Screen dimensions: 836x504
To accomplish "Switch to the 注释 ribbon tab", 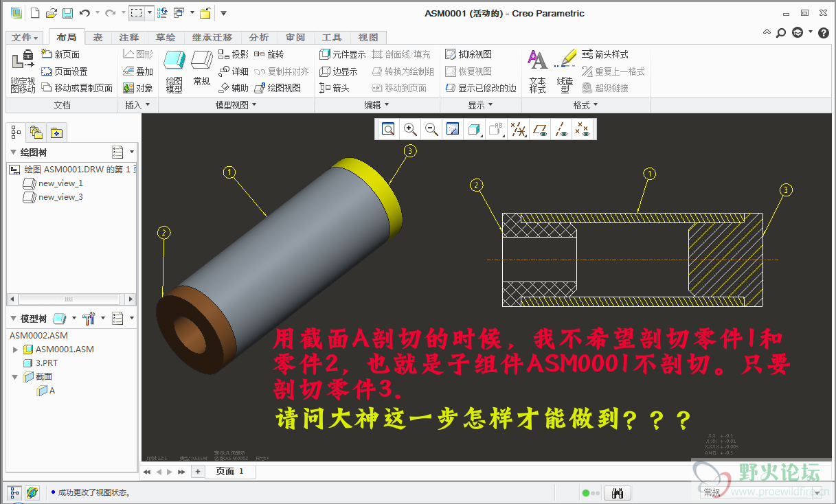I will coord(128,37).
